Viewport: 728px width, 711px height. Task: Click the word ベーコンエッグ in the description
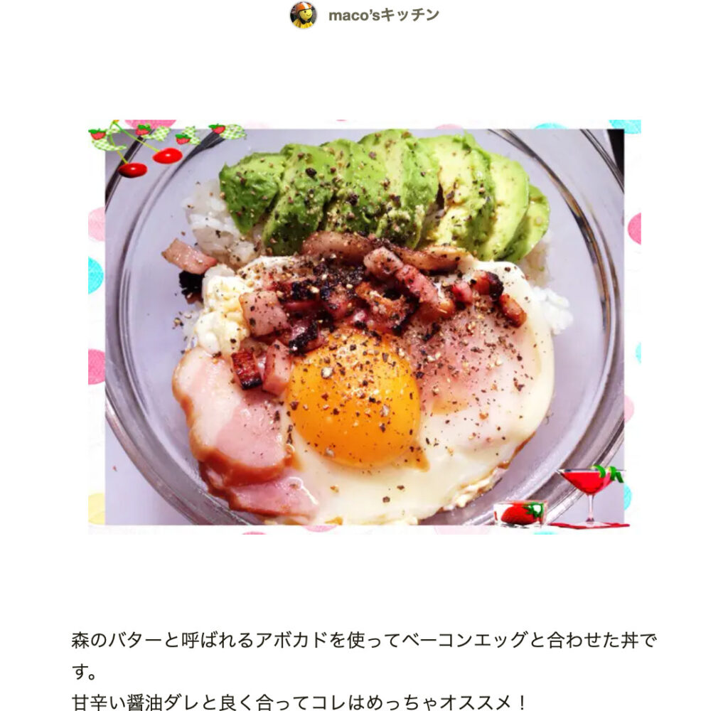465,641
